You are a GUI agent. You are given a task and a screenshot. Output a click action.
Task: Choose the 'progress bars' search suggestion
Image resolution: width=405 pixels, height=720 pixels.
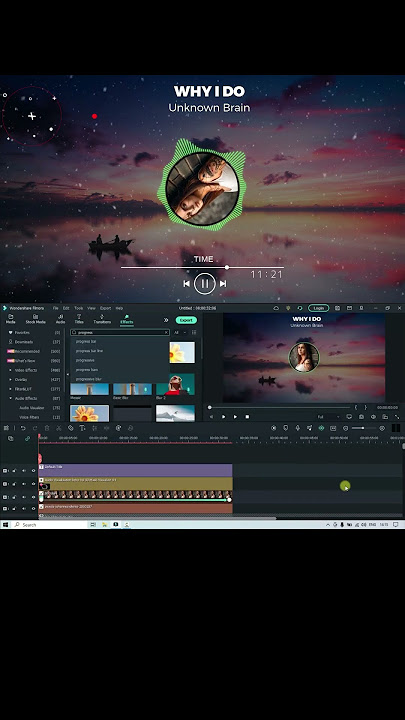coord(87,370)
